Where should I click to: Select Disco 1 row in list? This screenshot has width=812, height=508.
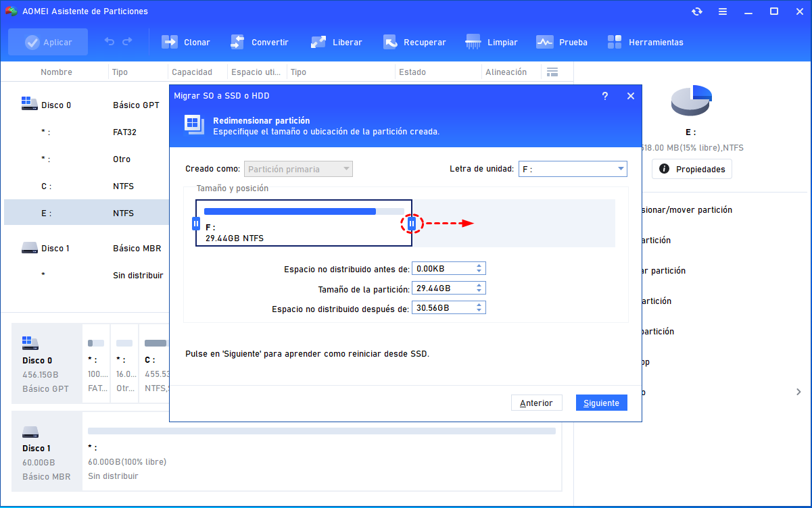click(x=87, y=248)
